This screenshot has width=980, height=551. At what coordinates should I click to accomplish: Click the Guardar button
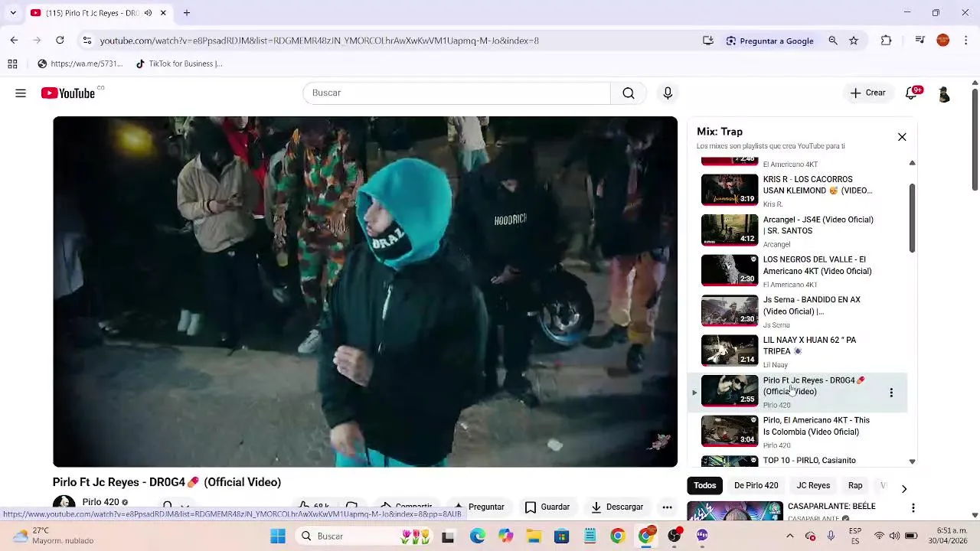pos(547,507)
